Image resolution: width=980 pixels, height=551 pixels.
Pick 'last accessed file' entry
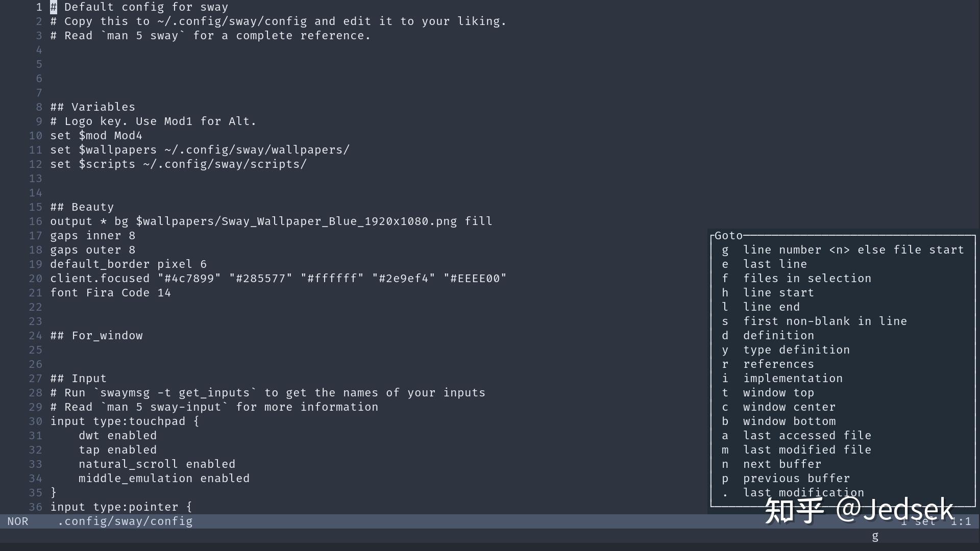pyautogui.click(x=806, y=436)
